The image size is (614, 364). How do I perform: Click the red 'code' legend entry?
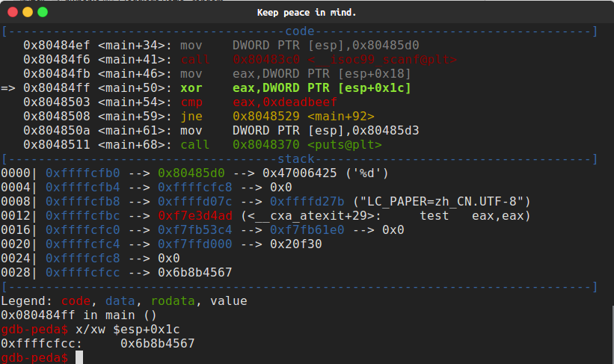pyautogui.click(x=76, y=301)
